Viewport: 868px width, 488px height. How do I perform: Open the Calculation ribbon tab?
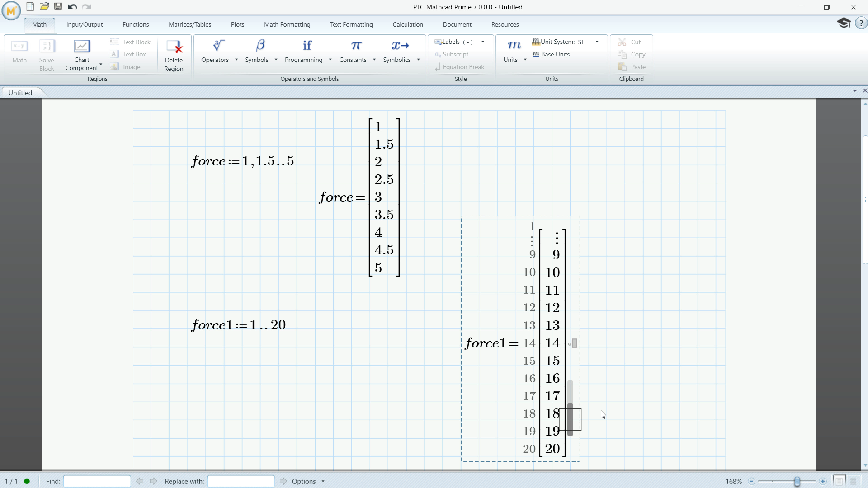click(408, 24)
